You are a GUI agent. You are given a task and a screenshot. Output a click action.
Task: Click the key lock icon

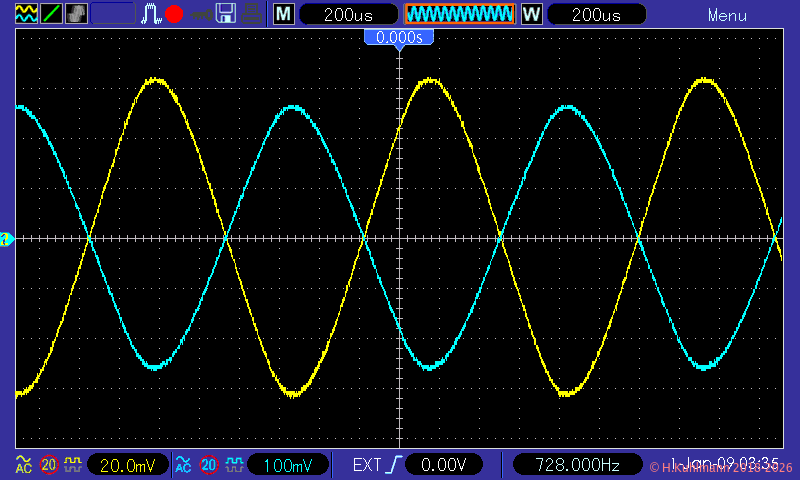point(201,14)
